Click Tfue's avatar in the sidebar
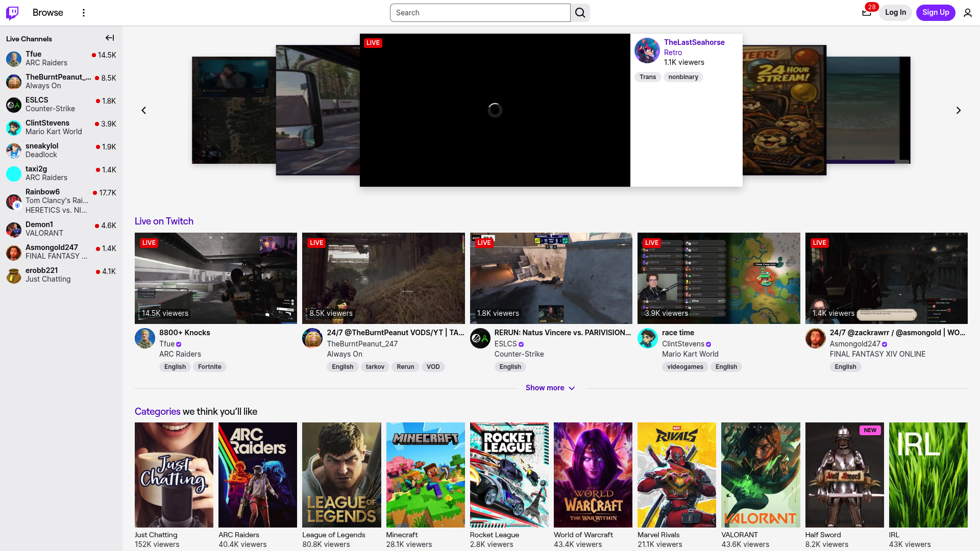Viewport: 980px width, 551px height. pos(13,59)
